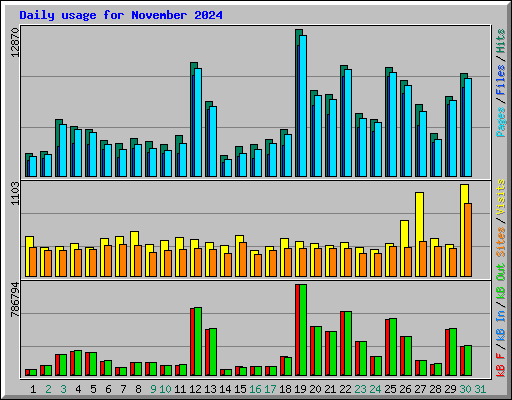The height and width of the screenshot is (400, 512).
Task: Select day 14 on the x-axis
Action: 225,389
